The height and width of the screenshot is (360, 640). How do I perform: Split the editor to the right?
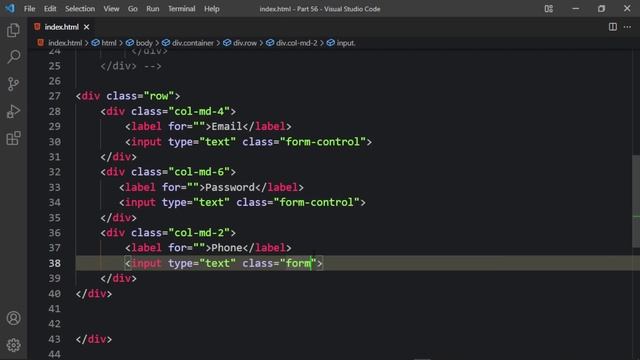click(x=613, y=27)
